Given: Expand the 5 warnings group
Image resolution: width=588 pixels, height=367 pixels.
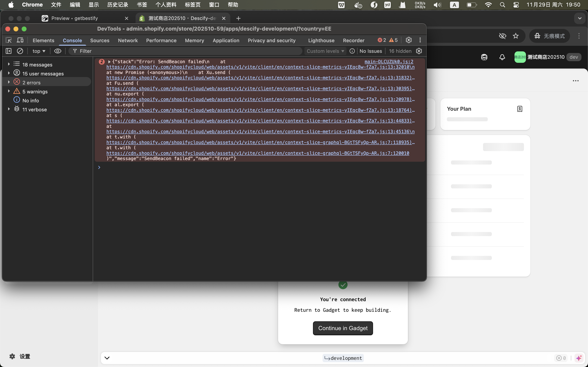Looking at the screenshot, I should (9, 91).
